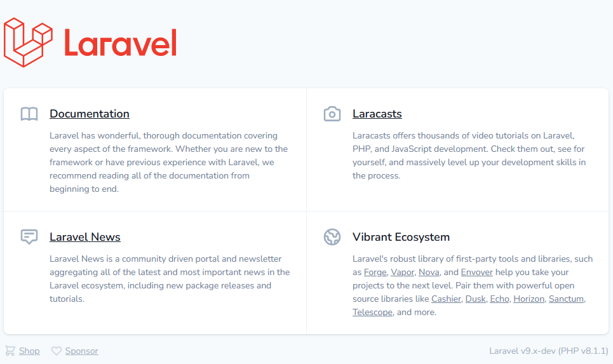Click the book icon beside Documentation

[29, 114]
